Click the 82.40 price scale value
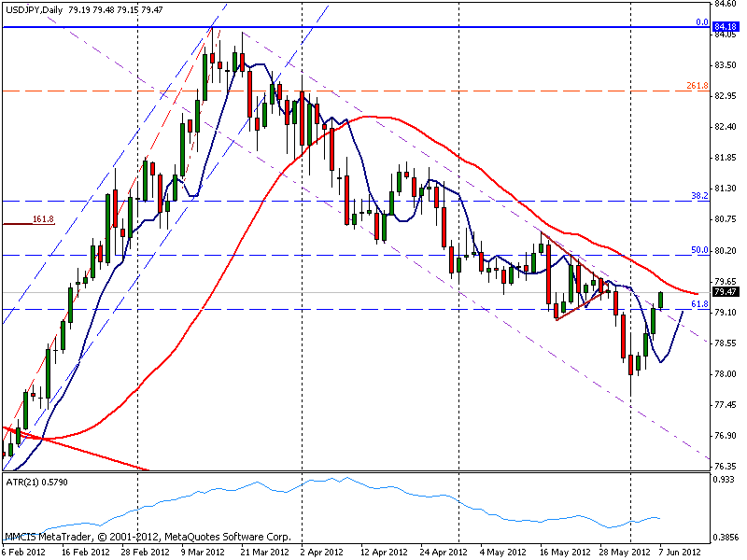Screen dimensions: 747x560 [726, 127]
